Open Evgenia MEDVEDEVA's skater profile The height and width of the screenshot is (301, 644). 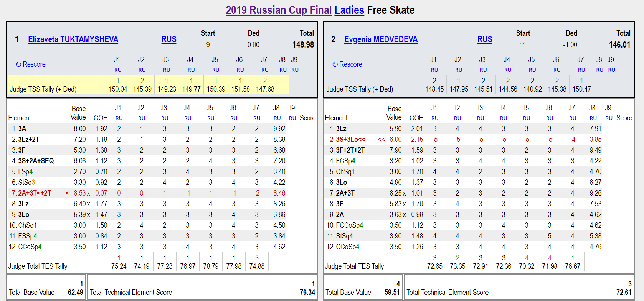pos(381,39)
